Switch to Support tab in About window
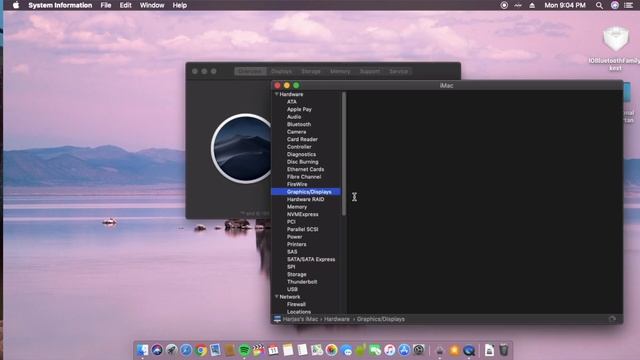Screen dimensions: 640x360 pos(369,71)
